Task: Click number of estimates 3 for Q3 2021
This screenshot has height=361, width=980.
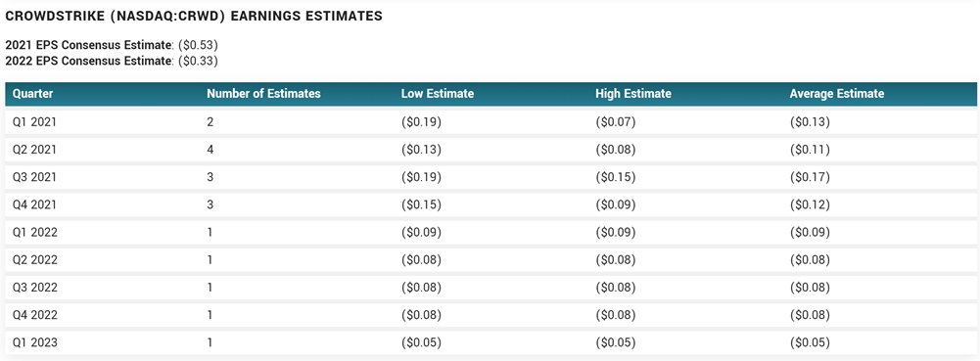Action: [x=210, y=177]
